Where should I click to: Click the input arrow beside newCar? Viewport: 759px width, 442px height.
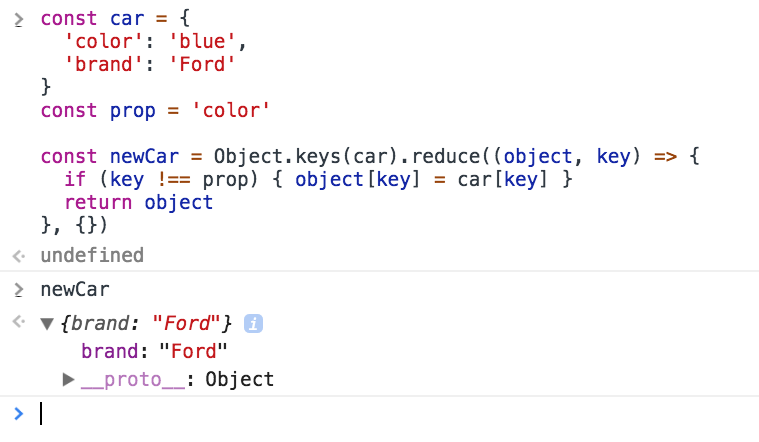(18, 290)
